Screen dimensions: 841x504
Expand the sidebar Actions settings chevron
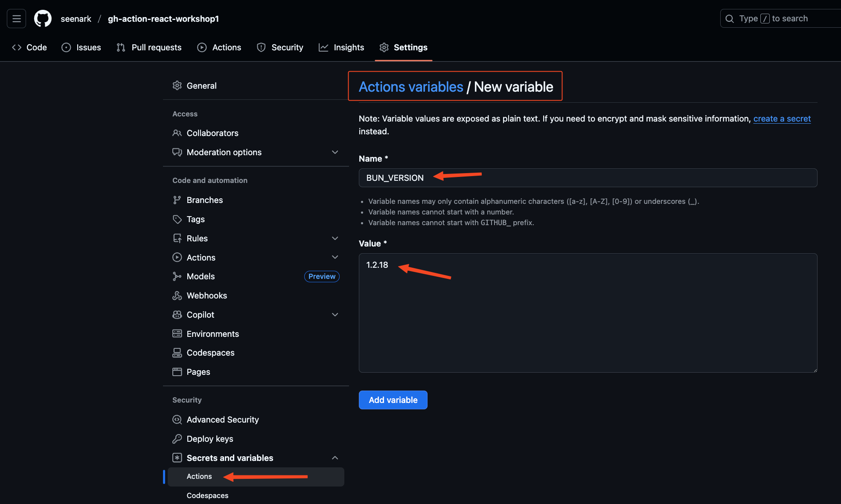click(x=335, y=257)
